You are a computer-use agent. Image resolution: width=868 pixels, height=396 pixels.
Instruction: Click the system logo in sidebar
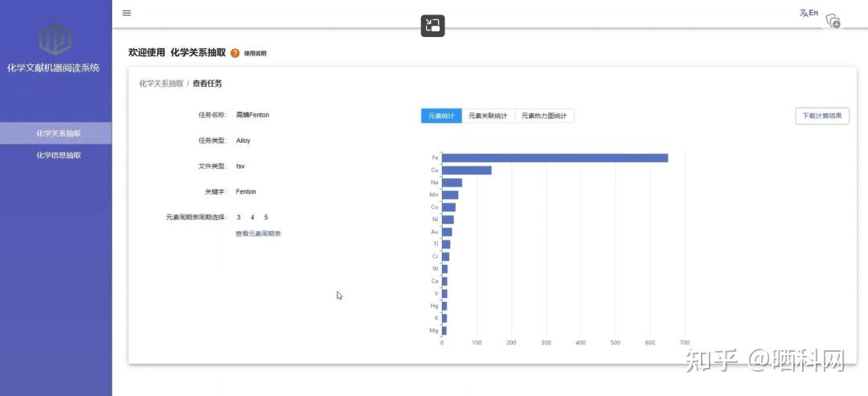(55, 39)
